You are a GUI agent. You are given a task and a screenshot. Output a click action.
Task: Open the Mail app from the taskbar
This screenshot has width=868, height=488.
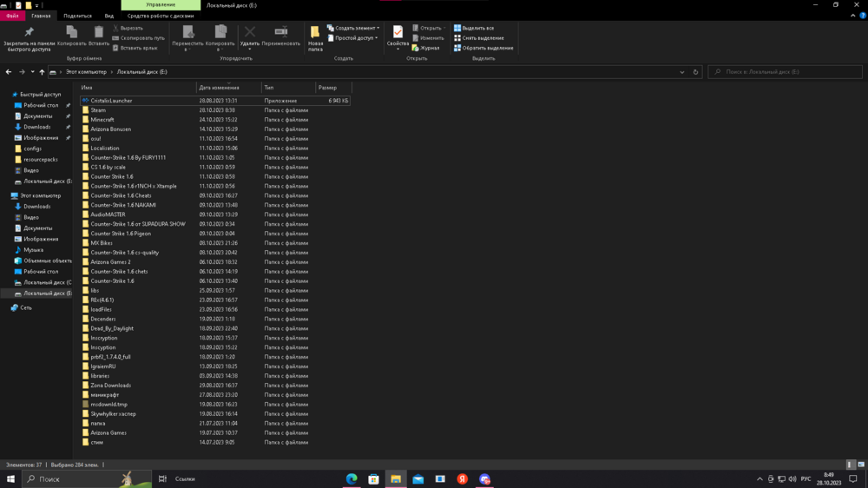click(x=418, y=478)
